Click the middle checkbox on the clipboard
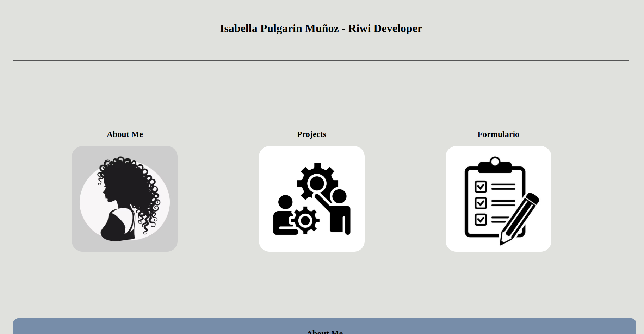 click(x=481, y=203)
